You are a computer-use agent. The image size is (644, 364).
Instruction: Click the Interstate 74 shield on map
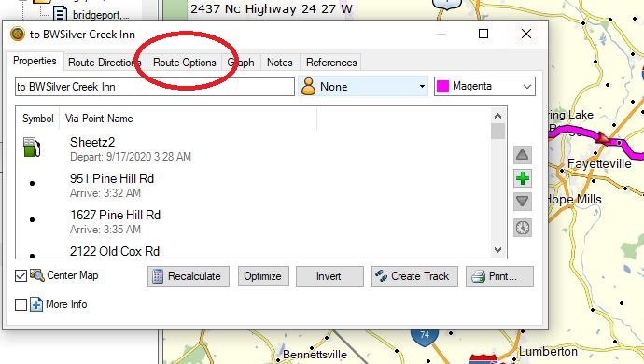(x=425, y=336)
